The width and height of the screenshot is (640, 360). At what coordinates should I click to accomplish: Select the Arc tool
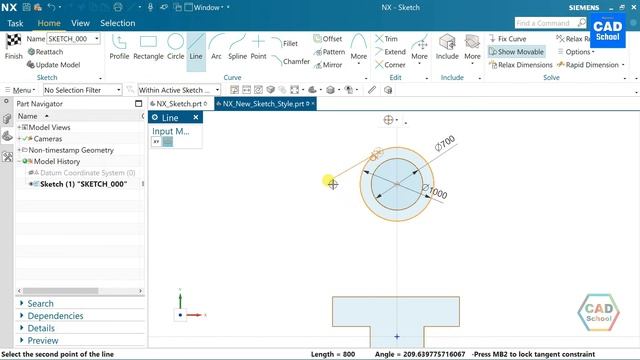[216, 47]
